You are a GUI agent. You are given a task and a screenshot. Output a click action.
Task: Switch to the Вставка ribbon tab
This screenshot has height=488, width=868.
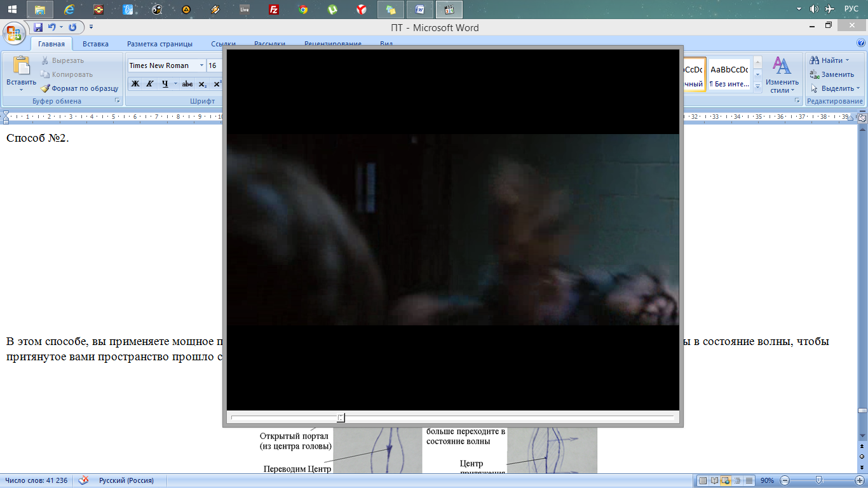pos(95,44)
